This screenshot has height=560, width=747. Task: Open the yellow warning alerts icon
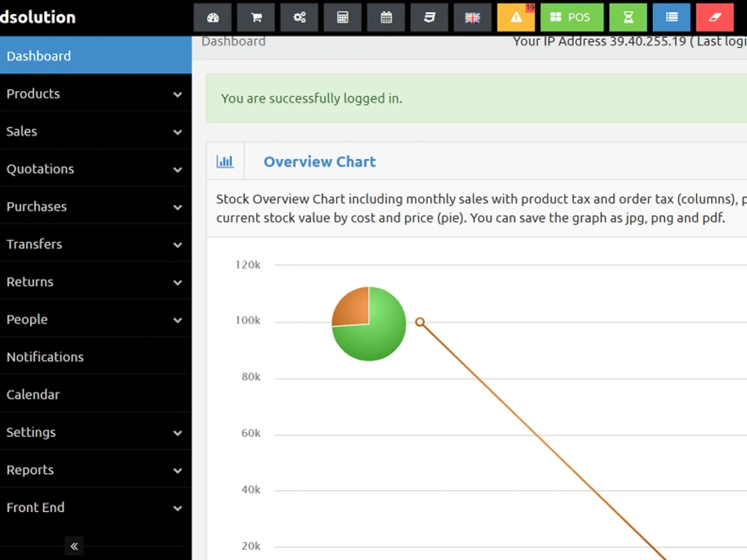(x=516, y=18)
